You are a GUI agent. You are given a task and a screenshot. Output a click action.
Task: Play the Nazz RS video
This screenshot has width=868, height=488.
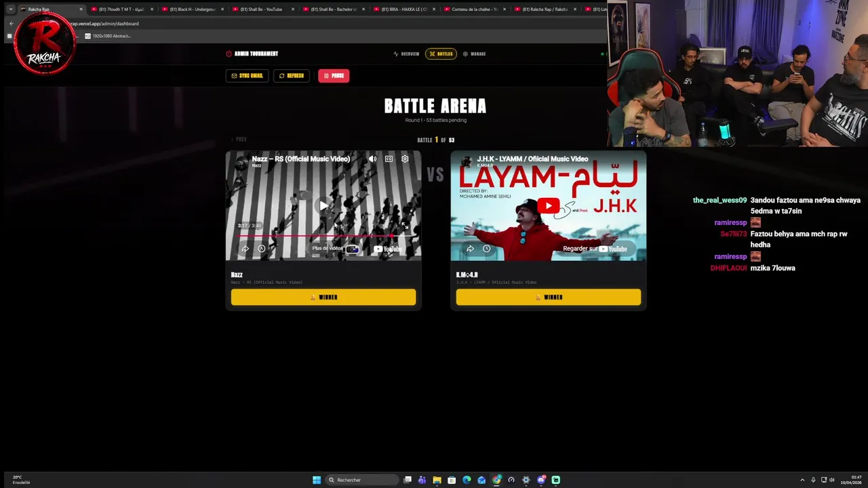(323, 205)
